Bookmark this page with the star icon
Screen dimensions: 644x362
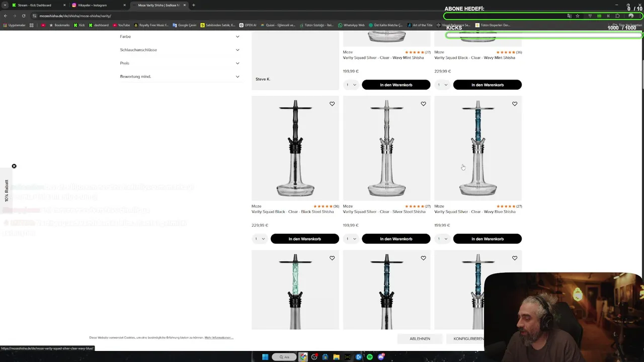578,16
